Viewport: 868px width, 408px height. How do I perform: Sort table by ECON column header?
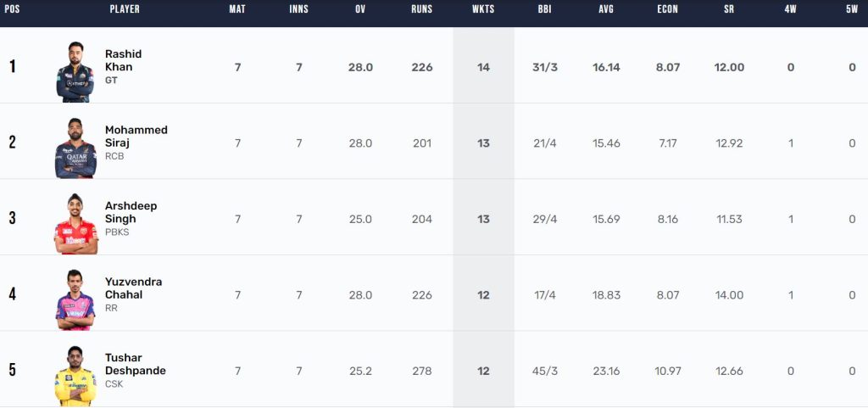tap(668, 9)
